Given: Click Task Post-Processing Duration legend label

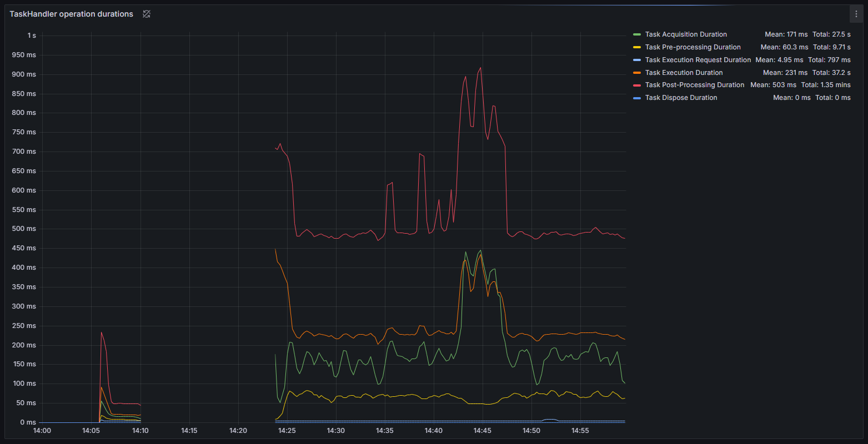Looking at the screenshot, I should click(694, 85).
